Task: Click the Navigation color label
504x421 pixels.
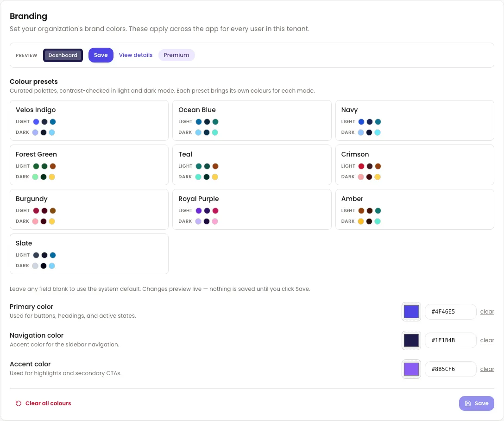Action: [x=37, y=335]
